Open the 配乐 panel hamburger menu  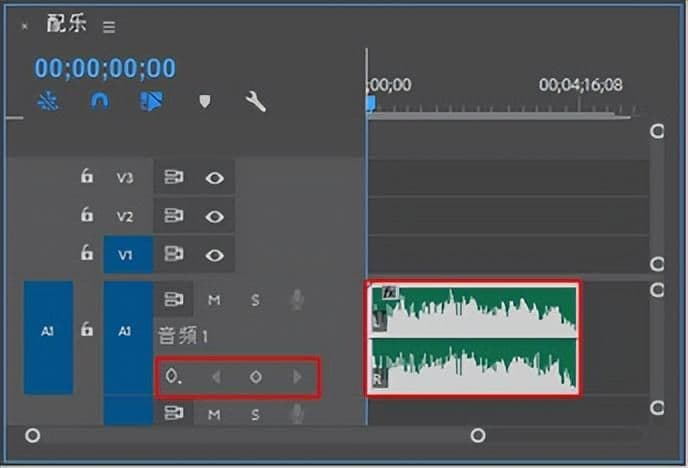click(109, 27)
